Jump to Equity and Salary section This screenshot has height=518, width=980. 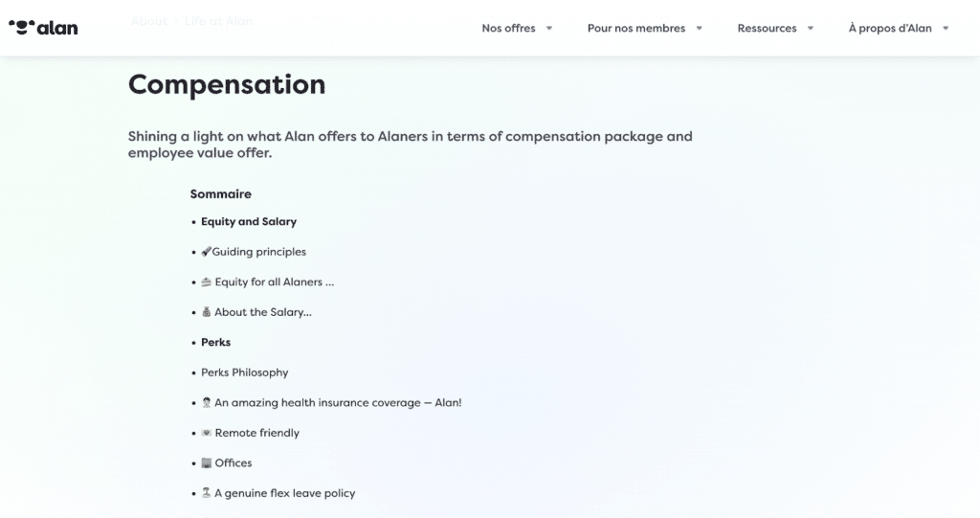point(249,221)
